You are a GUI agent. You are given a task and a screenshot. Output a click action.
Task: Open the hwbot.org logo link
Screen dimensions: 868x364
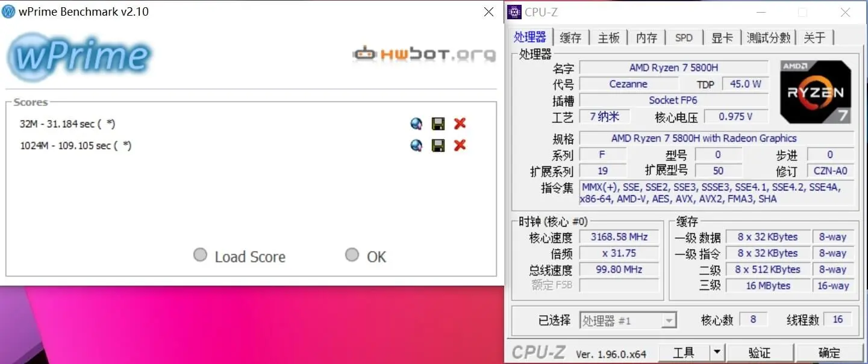point(424,54)
